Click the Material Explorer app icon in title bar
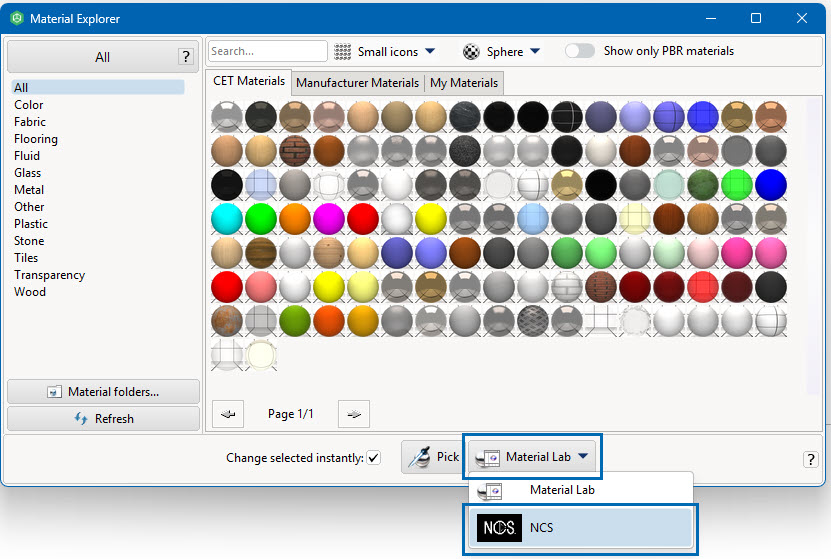The width and height of the screenshot is (831, 559). [16, 19]
